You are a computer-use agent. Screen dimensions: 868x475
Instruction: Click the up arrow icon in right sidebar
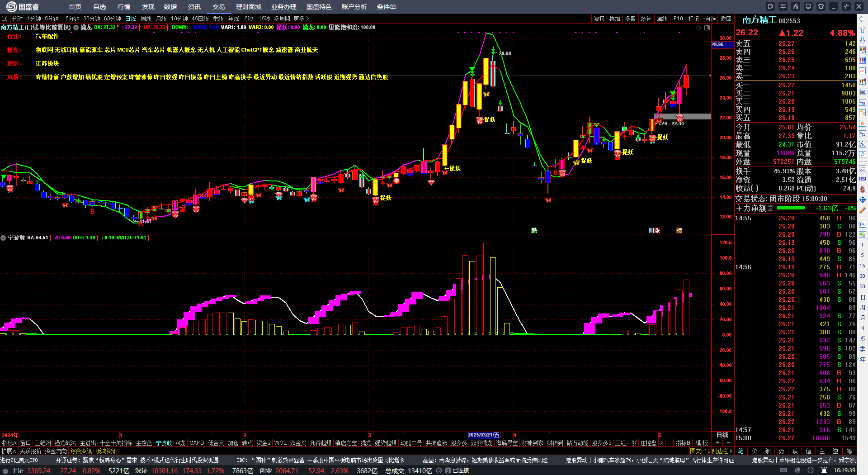[x=863, y=29]
